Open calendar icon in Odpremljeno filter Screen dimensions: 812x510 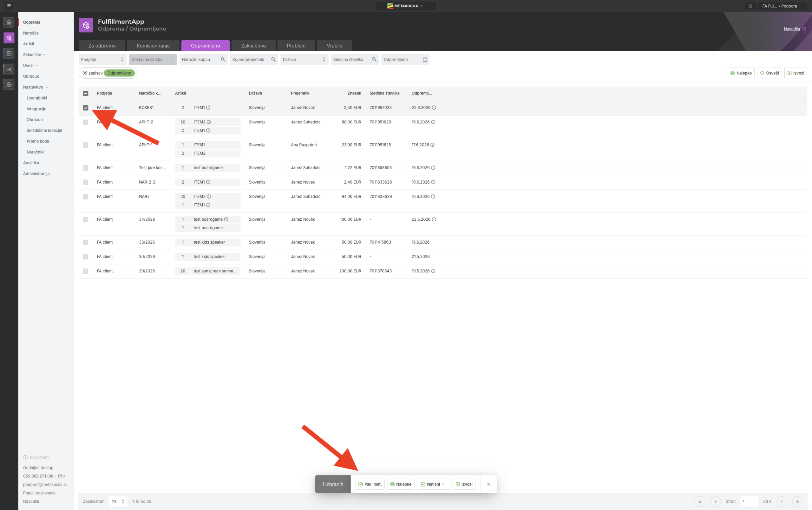(x=425, y=59)
